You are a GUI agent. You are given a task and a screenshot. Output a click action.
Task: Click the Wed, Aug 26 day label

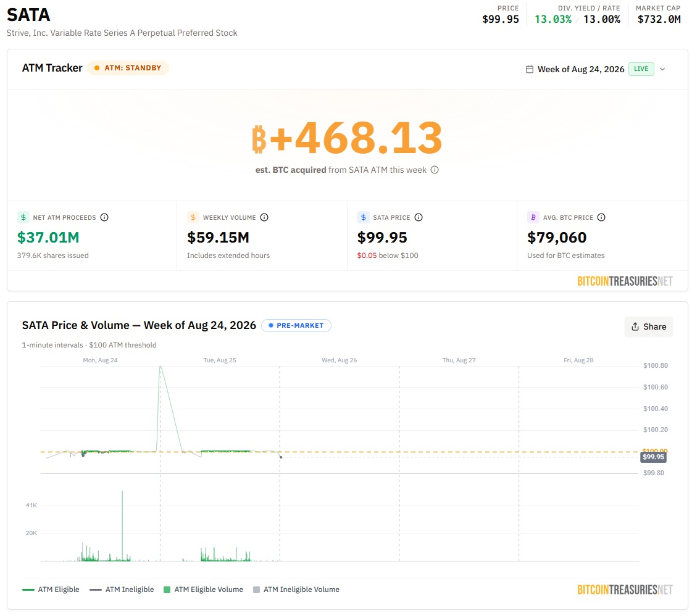[340, 360]
